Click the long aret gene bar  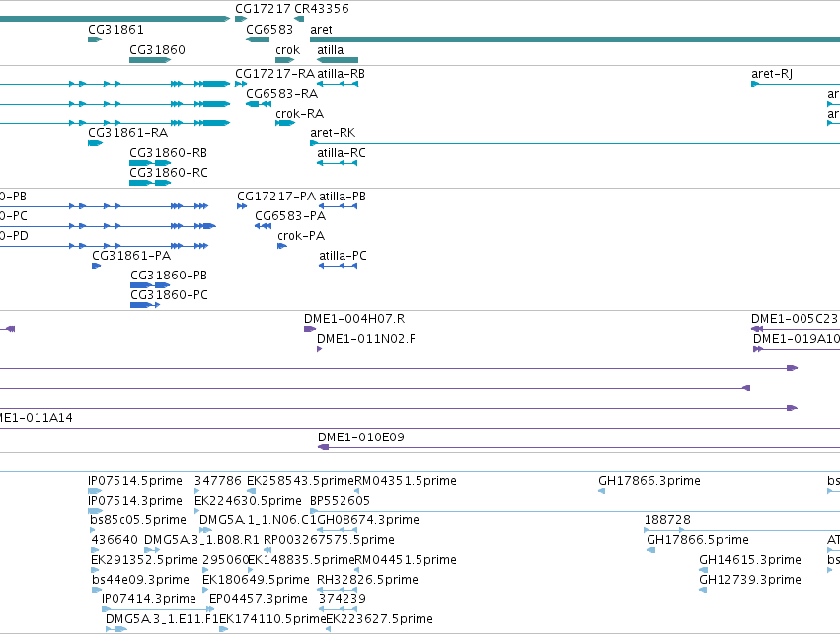[x=574, y=40]
